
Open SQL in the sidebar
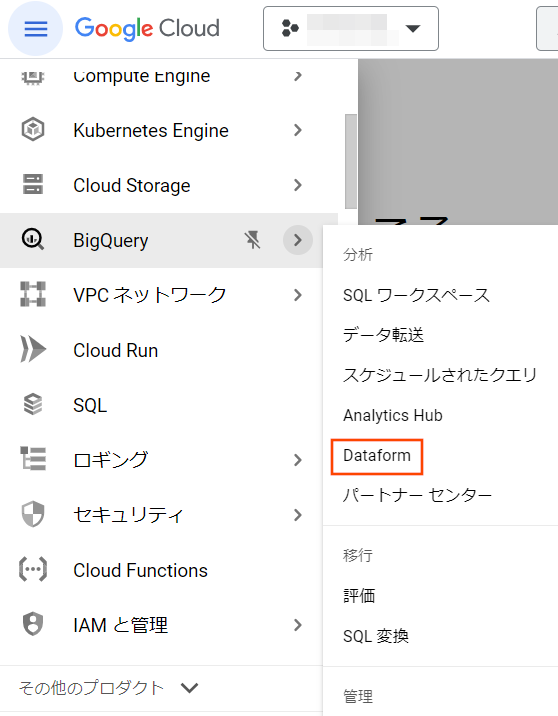pyautogui.click(x=90, y=405)
